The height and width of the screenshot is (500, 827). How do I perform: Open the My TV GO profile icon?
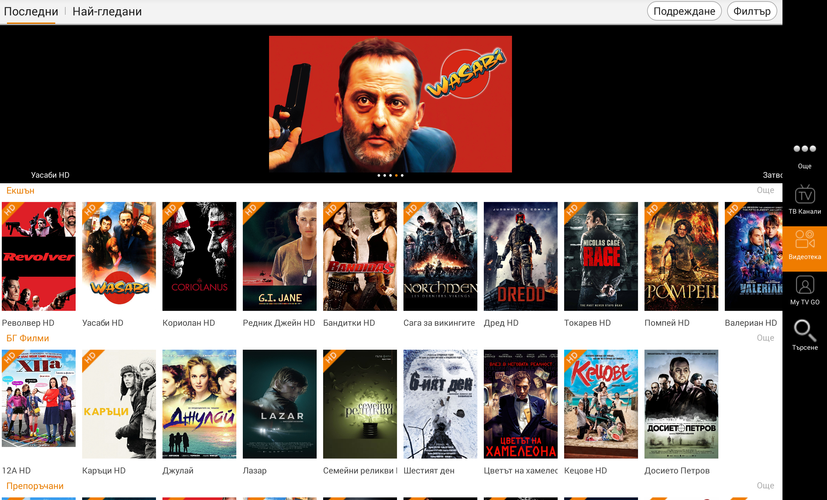[x=804, y=285]
